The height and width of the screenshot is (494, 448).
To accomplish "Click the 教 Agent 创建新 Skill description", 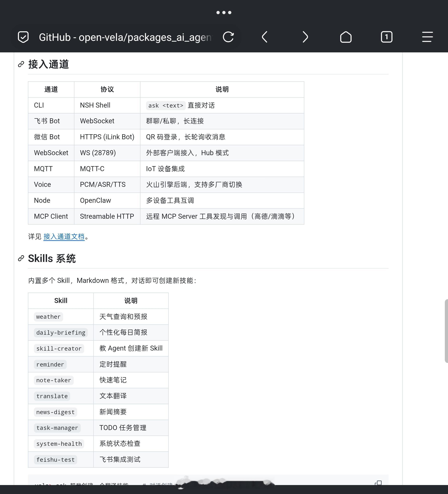I will [x=131, y=348].
